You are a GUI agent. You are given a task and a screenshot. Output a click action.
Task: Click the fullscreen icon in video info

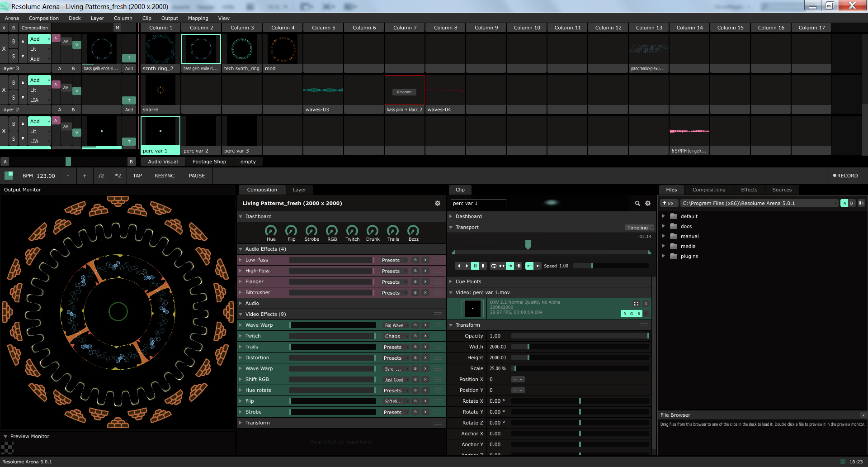coord(636,304)
